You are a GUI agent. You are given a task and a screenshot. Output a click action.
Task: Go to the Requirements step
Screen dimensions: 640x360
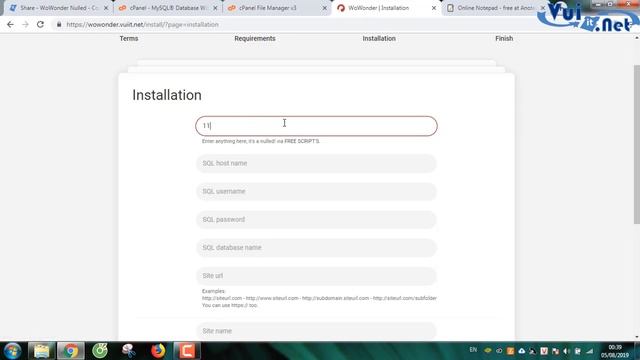click(255, 38)
